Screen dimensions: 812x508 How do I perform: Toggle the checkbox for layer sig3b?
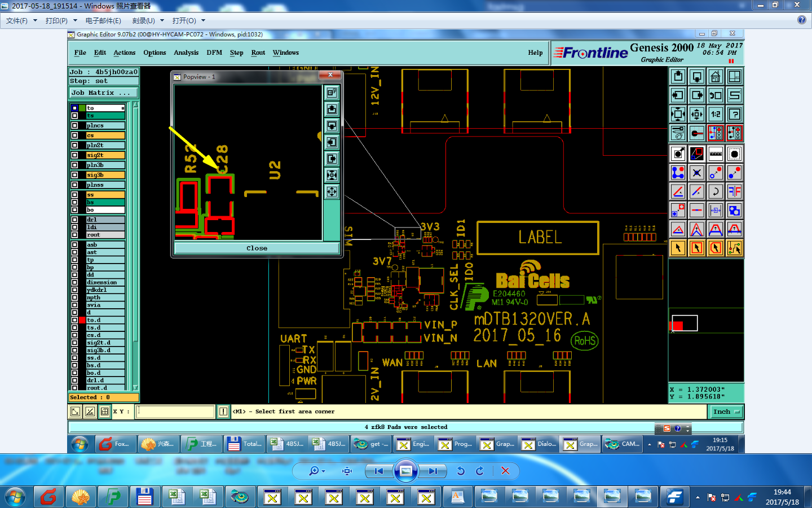(74, 175)
